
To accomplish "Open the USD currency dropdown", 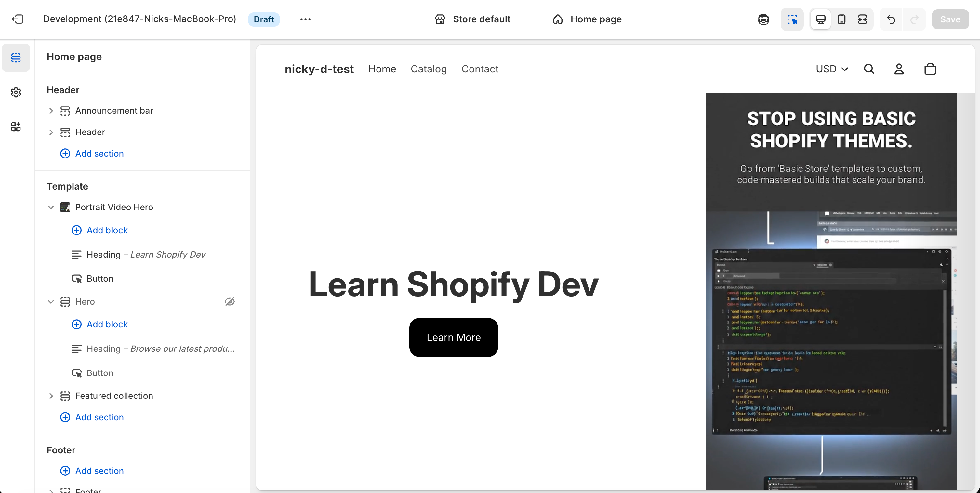I will (x=832, y=69).
